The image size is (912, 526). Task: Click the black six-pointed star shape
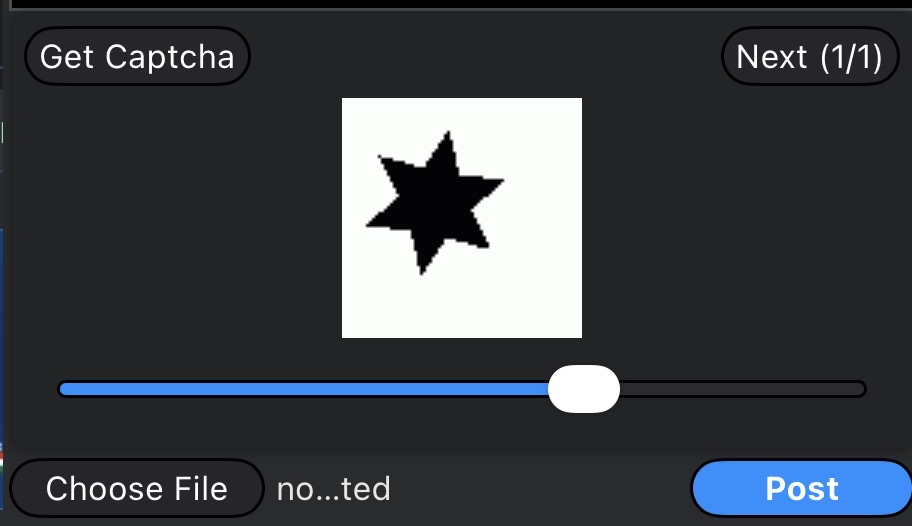coord(435,204)
